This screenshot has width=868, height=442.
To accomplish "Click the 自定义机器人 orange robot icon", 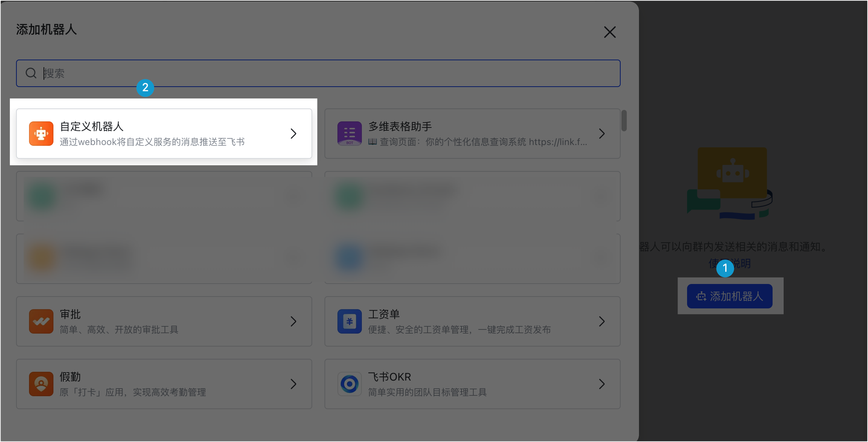I will pyautogui.click(x=41, y=134).
